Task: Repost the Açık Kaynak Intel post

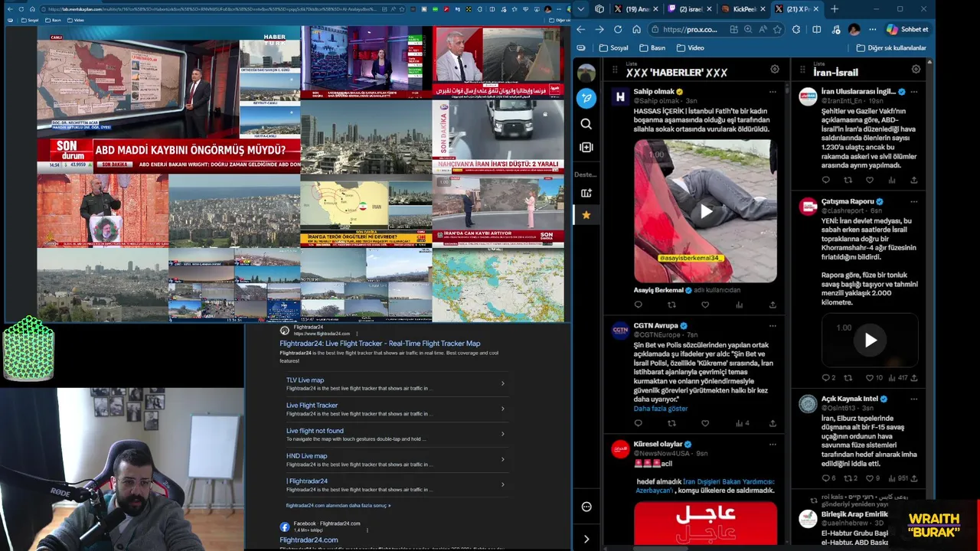Action: point(848,478)
